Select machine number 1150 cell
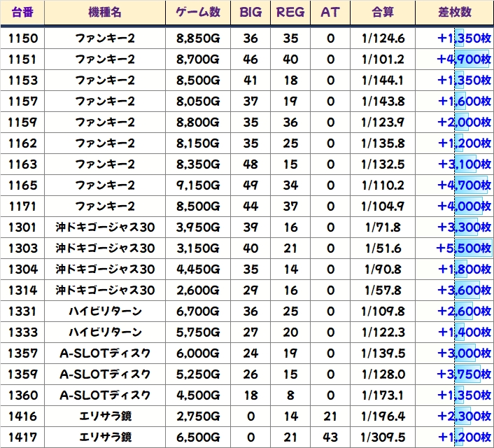This screenshot has height=448, width=494. [x=23, y=38]
